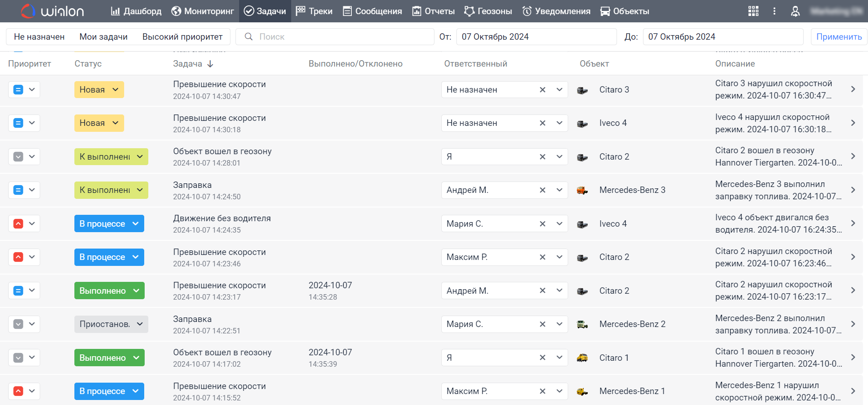Open Сообщения tab
Viewport: 868px width, 405px height.
coord(372,11)
